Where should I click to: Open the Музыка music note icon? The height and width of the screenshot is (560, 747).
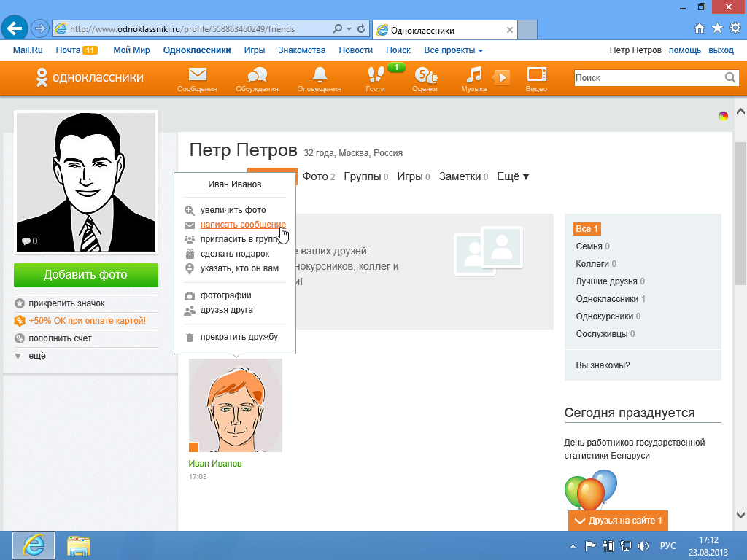[x=473, y=79]
